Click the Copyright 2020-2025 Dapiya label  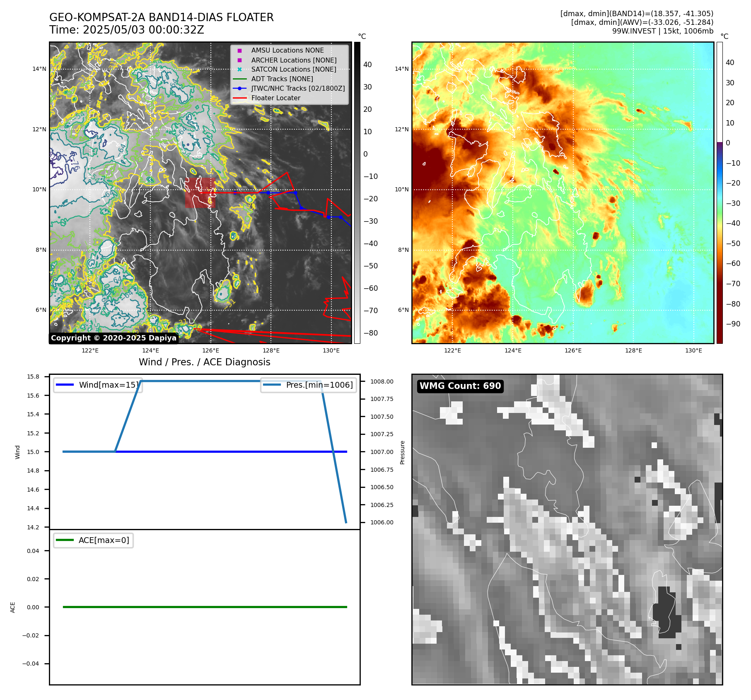pos(113,338)
